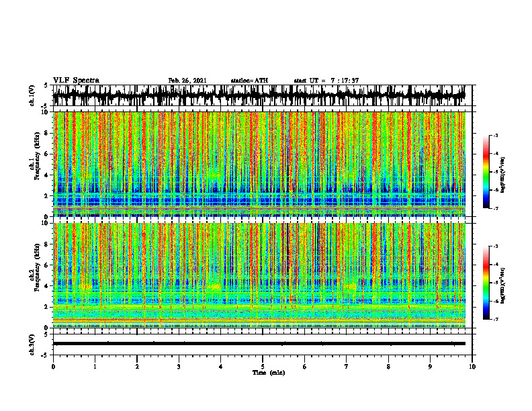Click time axis tick label "4"
The image size is (532, 411).
[221, 367]
